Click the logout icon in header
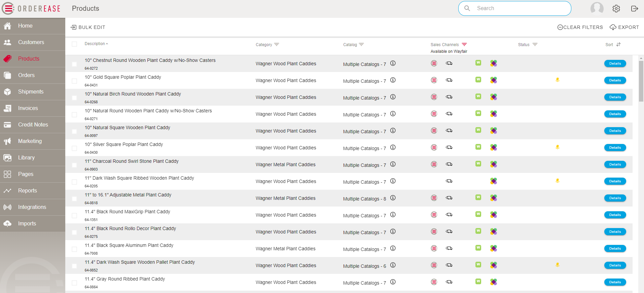The height and width of the screenshot is (293, 644). [635, 8]
